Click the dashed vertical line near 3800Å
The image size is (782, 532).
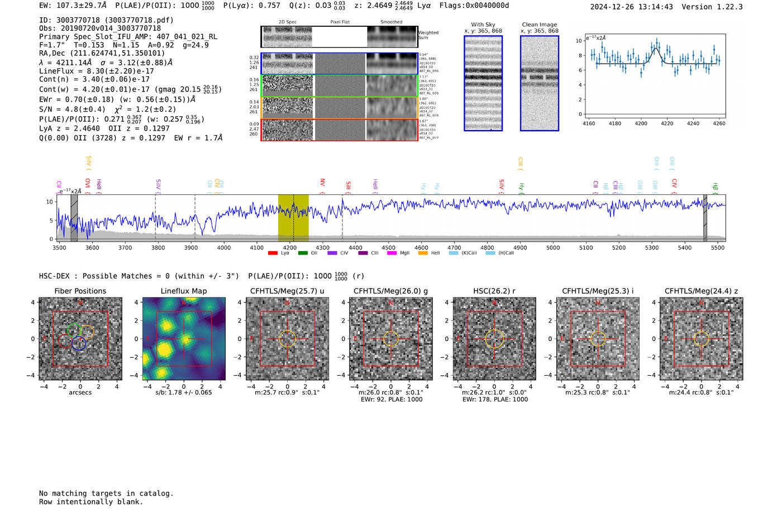click(155, 218)
